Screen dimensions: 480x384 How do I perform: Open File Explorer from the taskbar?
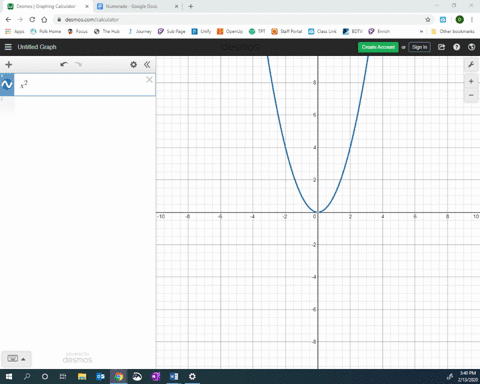tap(82, 377)
